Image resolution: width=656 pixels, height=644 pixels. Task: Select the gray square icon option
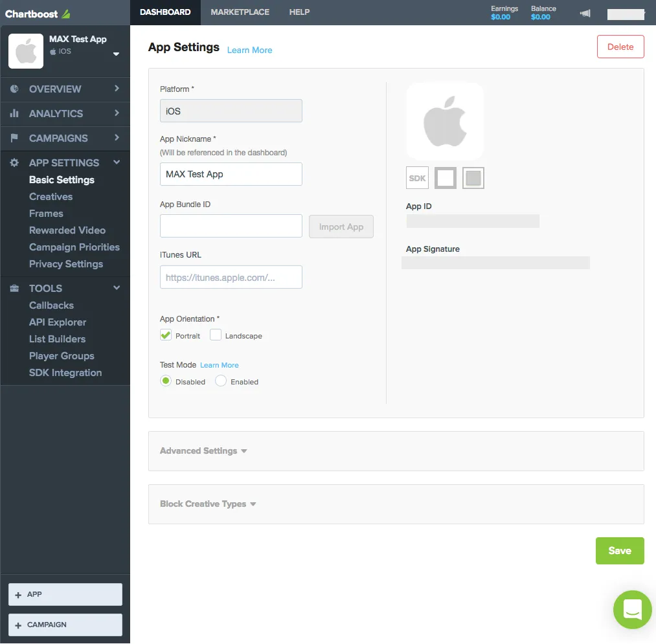[473, 178]
